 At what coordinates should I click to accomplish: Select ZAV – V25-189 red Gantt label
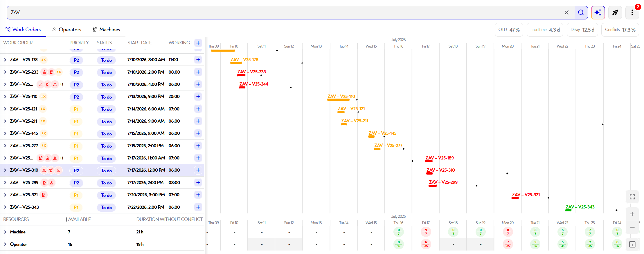coord(440,158)
